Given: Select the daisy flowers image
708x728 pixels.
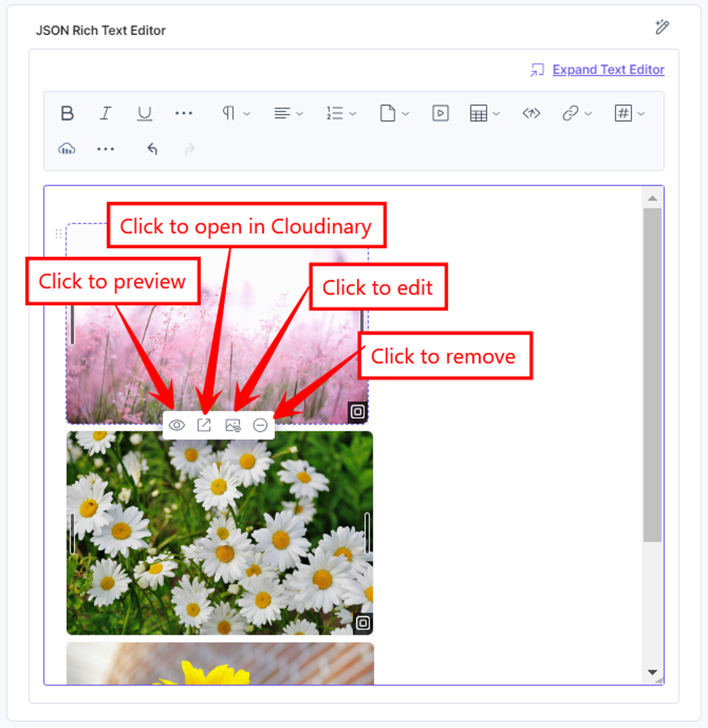Looking at the screenshot, I should [x=220, y=533].
